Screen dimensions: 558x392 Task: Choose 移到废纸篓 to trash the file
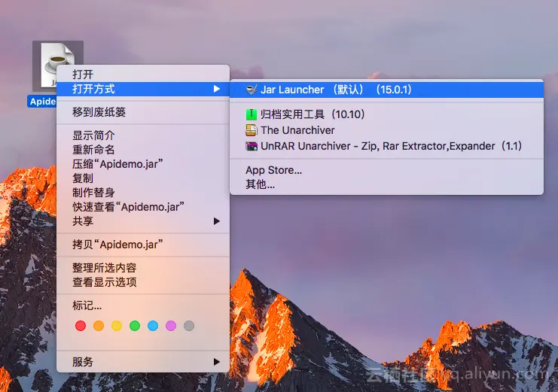[x=143, y=112]
